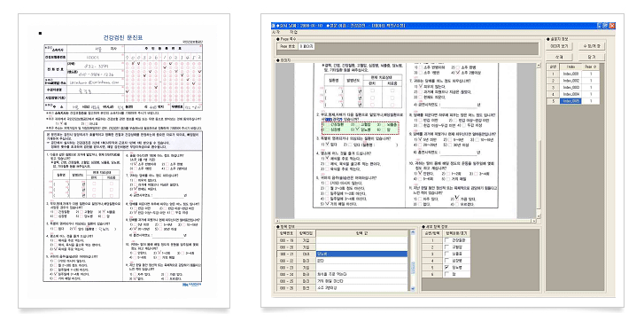This screenshot has width=644, height=321.
Task: Maximize the data verification window
Action: (x=606, y=26)
